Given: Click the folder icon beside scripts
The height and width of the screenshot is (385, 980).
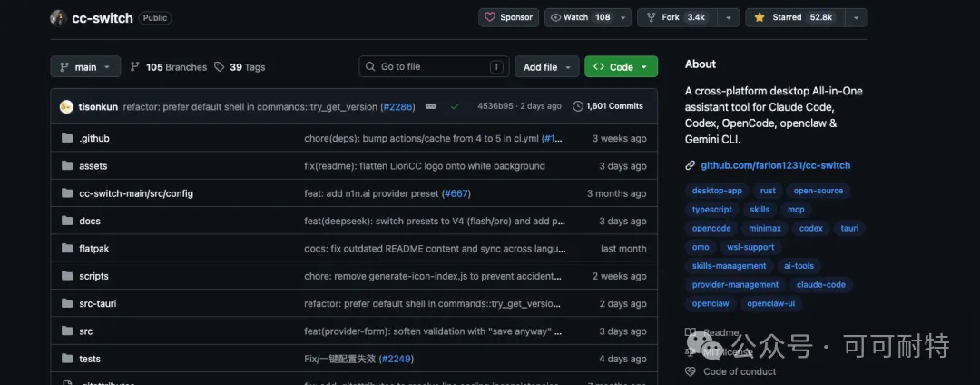Looking at the screenshot, I should (67, 276).
